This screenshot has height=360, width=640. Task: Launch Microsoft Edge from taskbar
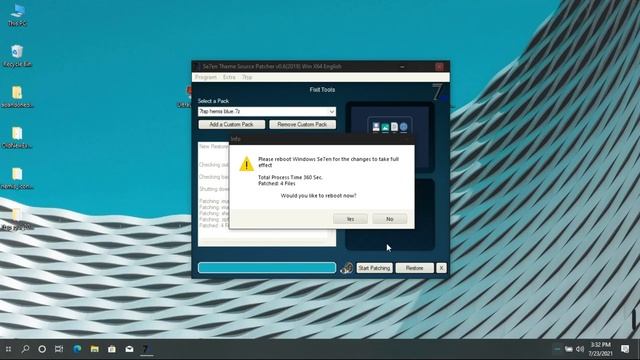point(77,349)
